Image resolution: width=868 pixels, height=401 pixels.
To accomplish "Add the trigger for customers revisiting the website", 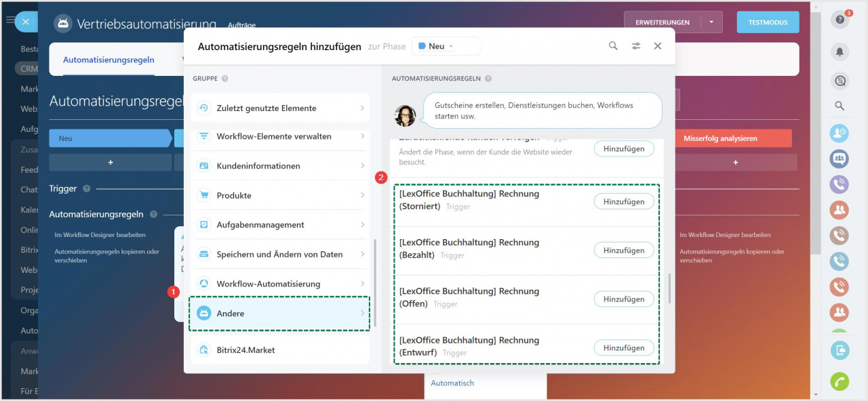I will click(624, 148).
